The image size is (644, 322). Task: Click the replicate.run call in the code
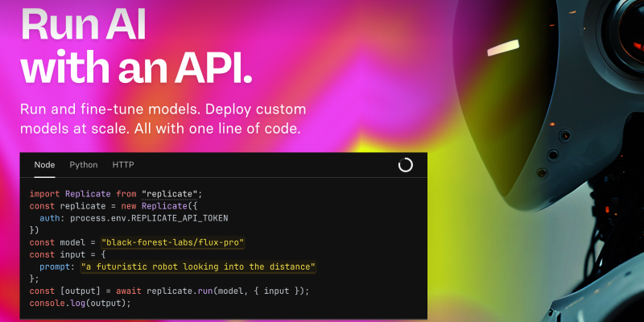(180, 291)
